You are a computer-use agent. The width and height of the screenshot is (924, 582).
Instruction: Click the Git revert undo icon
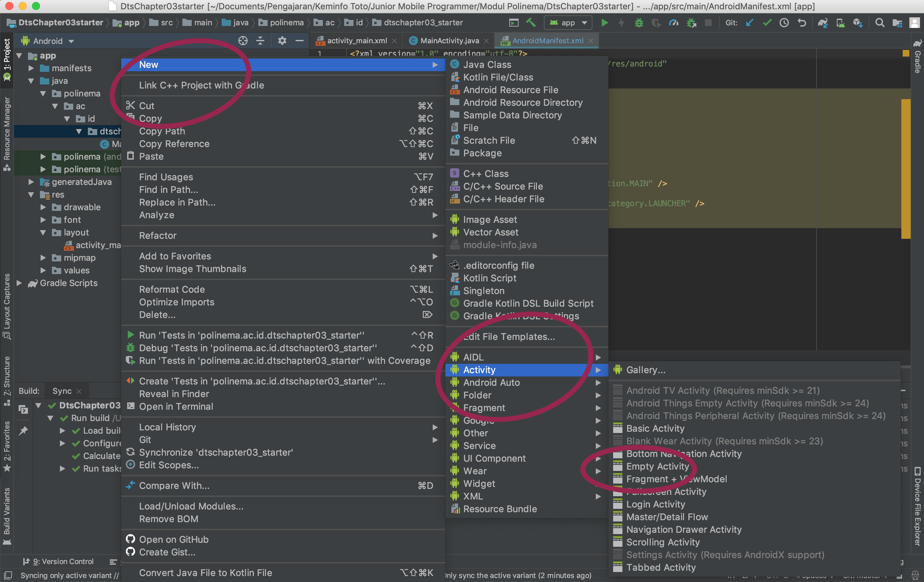802,23
